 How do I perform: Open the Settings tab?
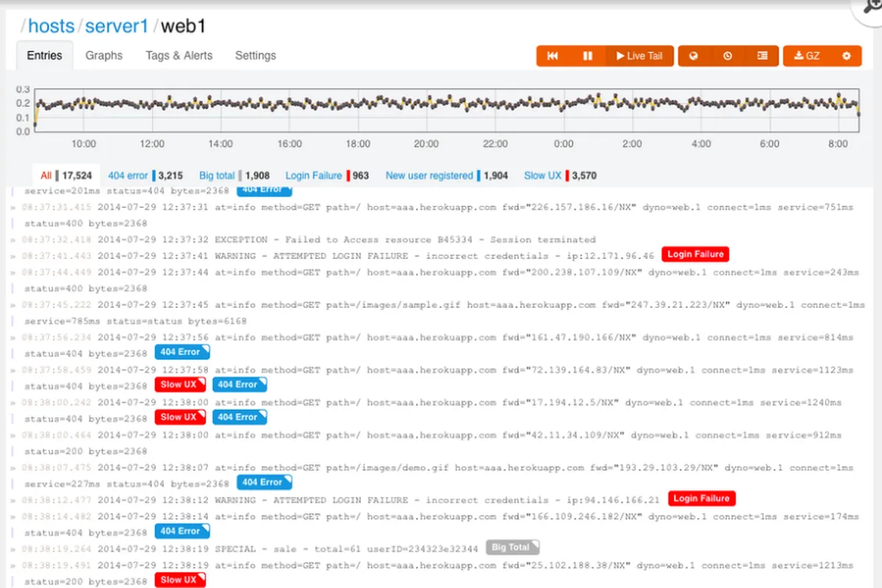point(255,55)
